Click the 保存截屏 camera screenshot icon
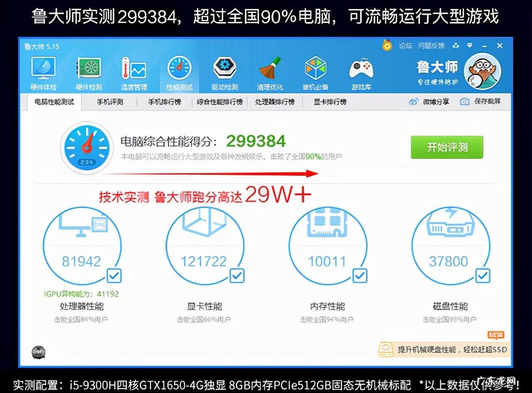Viewport: 532px width, 393px height. coord(465,102)
